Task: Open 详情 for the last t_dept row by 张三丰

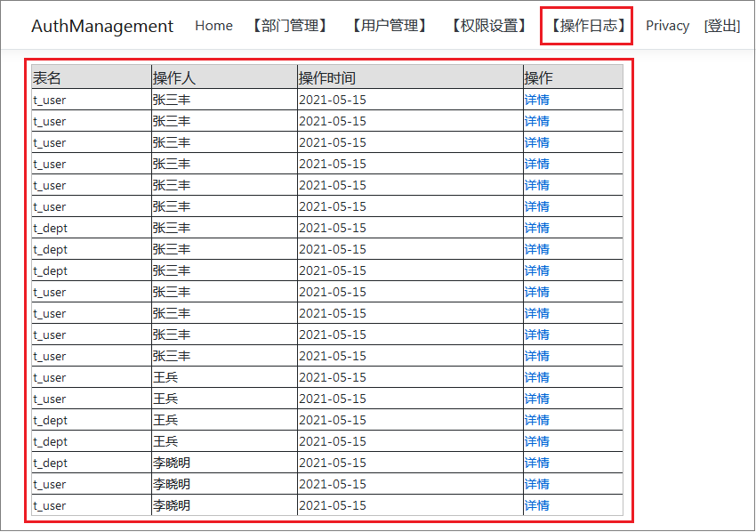Action: pyautogui.click(x=536, y=270)
